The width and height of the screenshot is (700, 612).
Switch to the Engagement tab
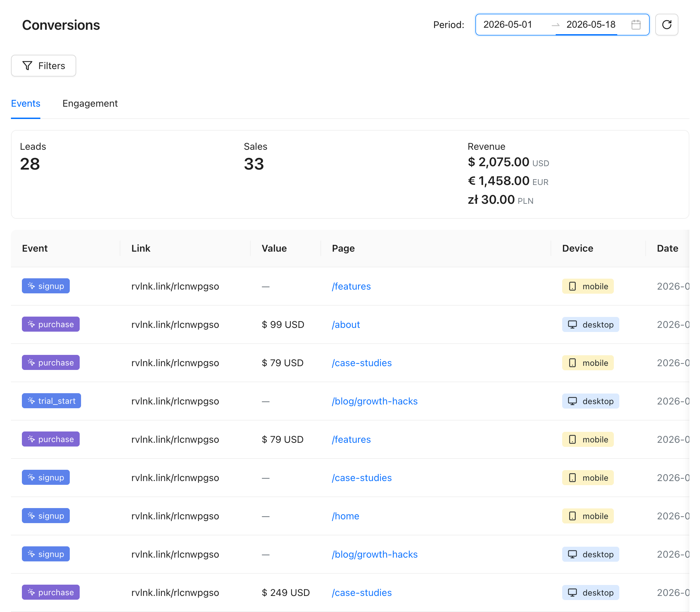90,103
